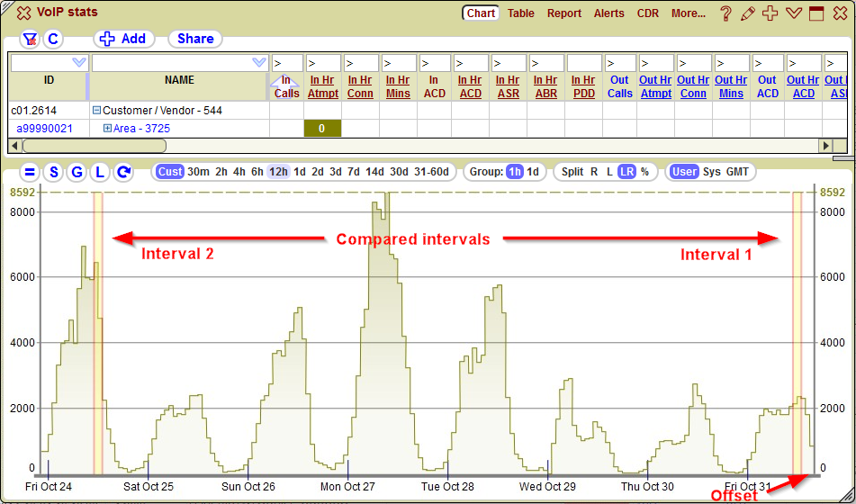The image size is (856, 504).
Task: Toggle percent % chart option
Action: [x=644, y=172]
